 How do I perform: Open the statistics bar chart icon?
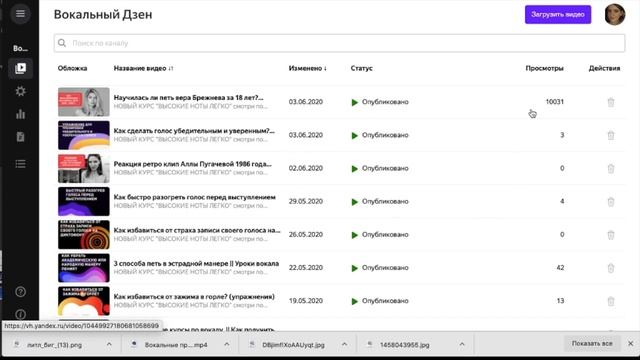(x=20, y=114)
